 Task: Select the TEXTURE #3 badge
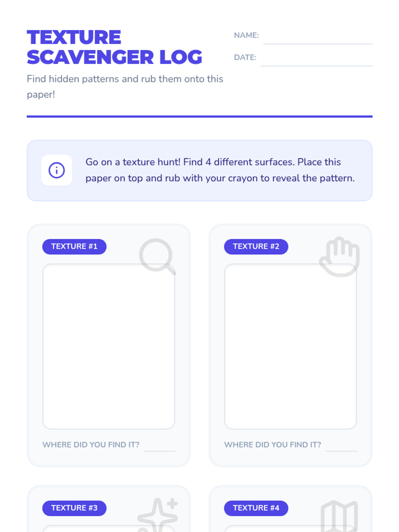click(x=74, y=508)
